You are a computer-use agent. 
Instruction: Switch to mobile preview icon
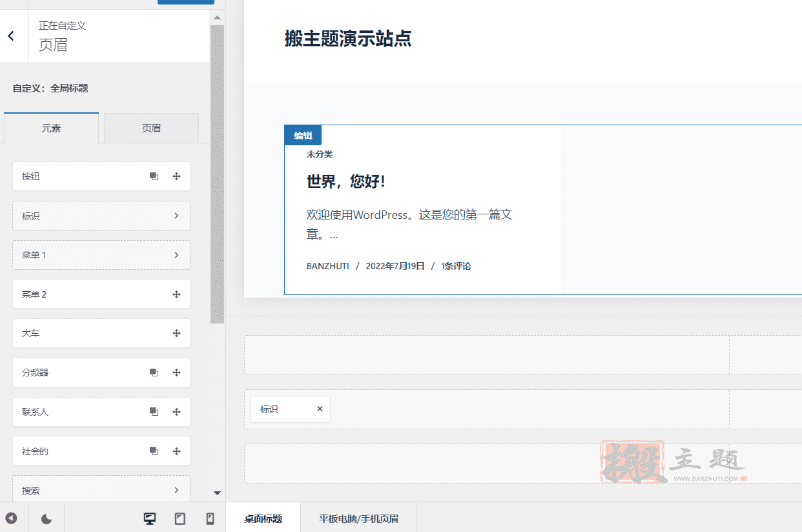click(210, 518)
